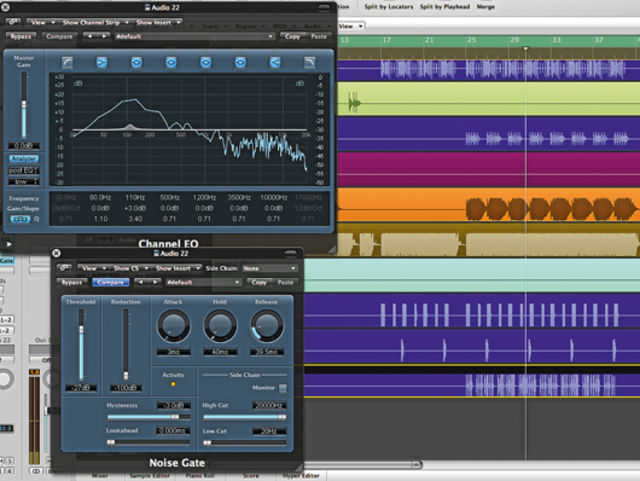Open View menu in Channel EQ window
The width and height of the screenshot is (640, 481).
41,22
